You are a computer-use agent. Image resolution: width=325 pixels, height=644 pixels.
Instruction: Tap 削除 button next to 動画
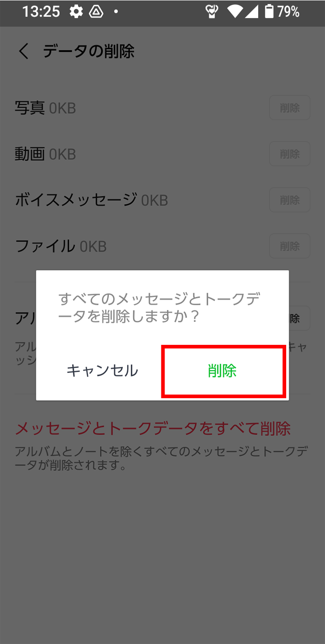[x=290, y=154]
